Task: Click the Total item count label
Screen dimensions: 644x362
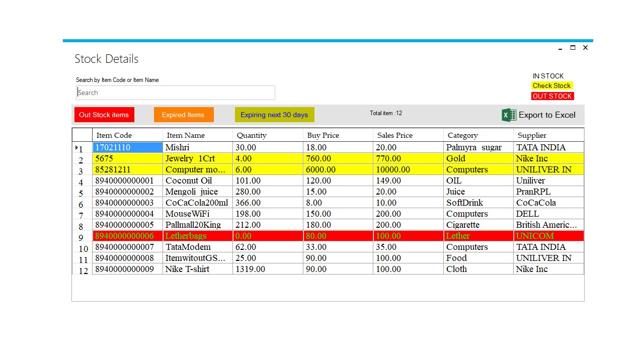Action: point(385,113)
